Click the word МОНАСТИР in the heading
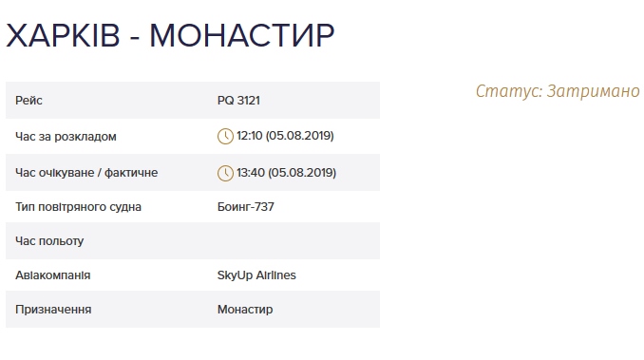 tap(242, 36)
